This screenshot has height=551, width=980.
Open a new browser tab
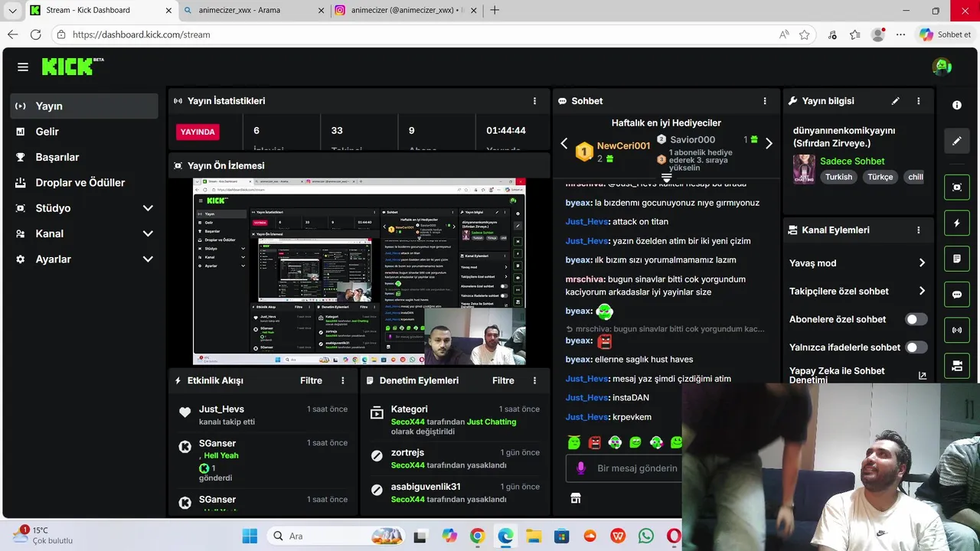(495, 10)
